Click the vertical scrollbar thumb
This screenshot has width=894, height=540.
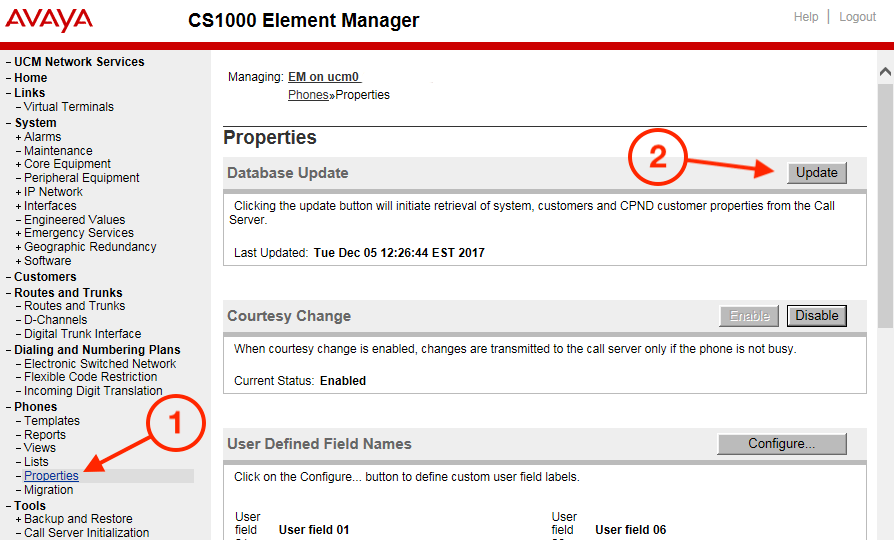tap(885, 205)
